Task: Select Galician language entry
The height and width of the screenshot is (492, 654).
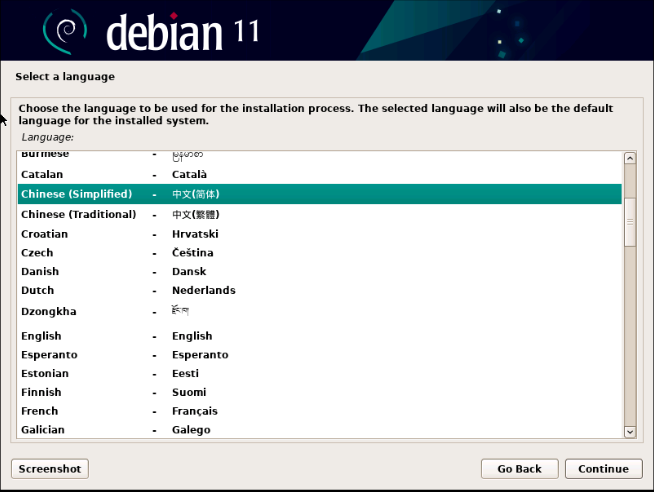Action: [319, 429]
